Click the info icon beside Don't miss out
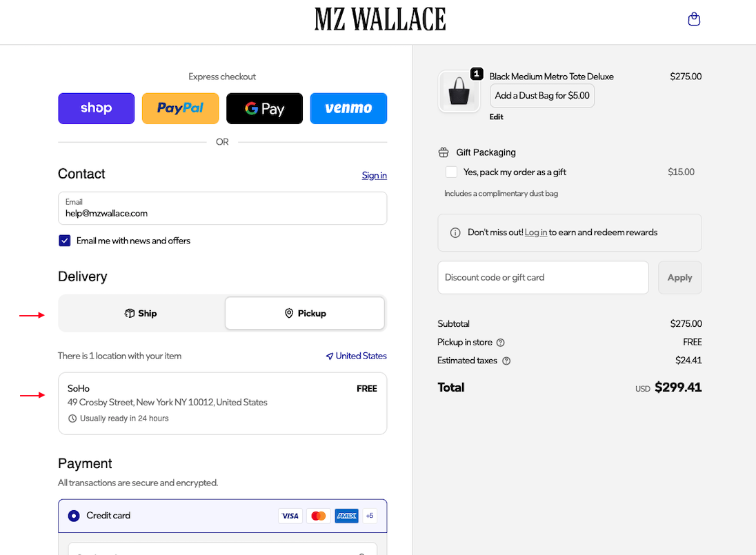 455,233
